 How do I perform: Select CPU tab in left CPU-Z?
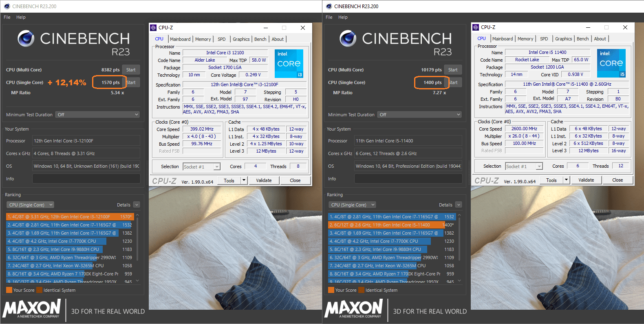pos(159,39)
